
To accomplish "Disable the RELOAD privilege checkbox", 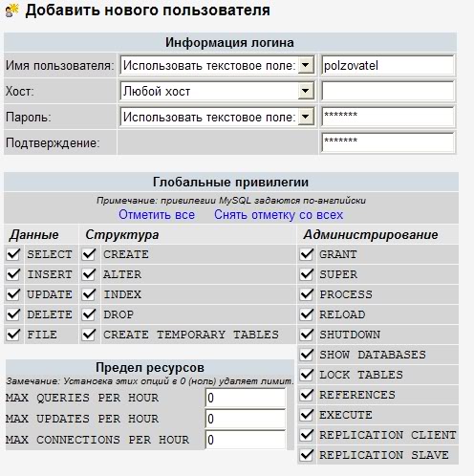I will click(307, 314).
